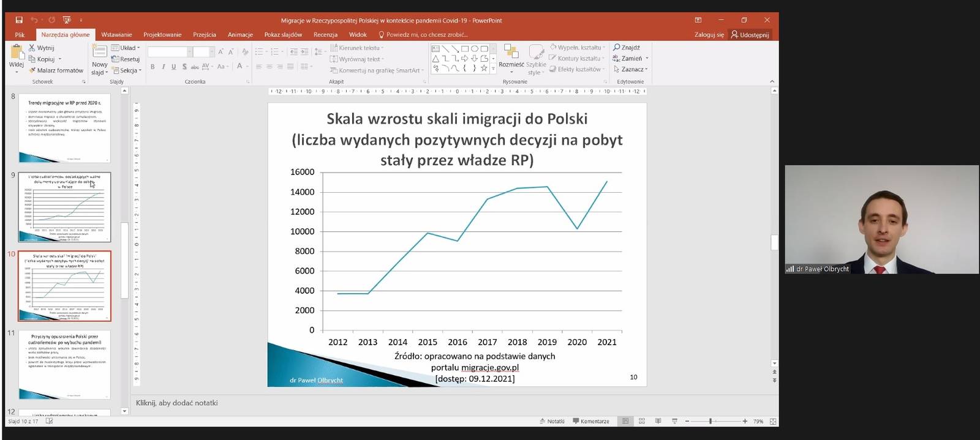Image resolution: width=980 pixels, height=440 pixels.
Task: Expand the Zamień replace dropdown arrow
Action: pos(647,59)
